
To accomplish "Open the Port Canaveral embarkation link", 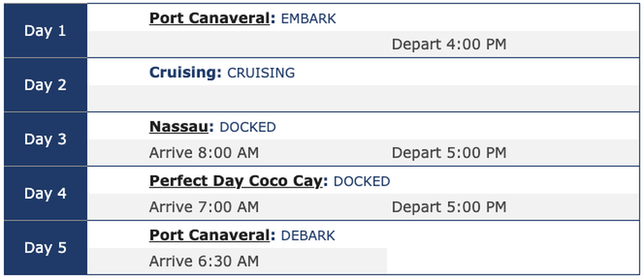I will (209, 18).
